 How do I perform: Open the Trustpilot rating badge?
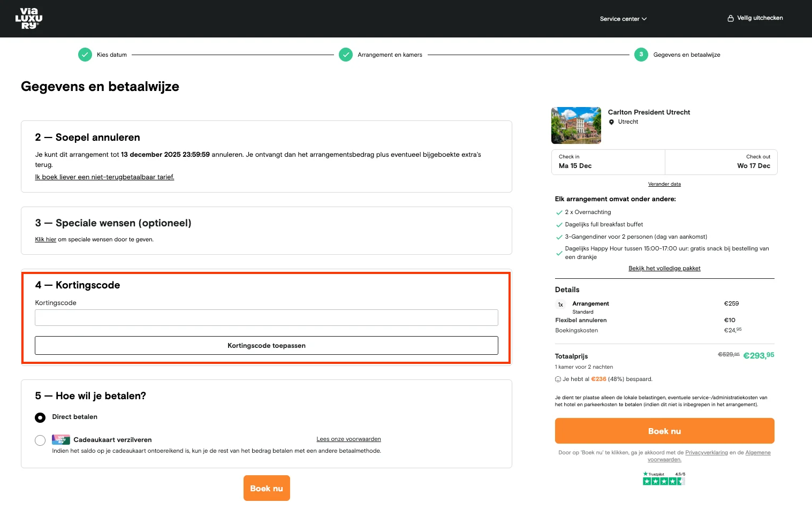(x=664, y=478)
